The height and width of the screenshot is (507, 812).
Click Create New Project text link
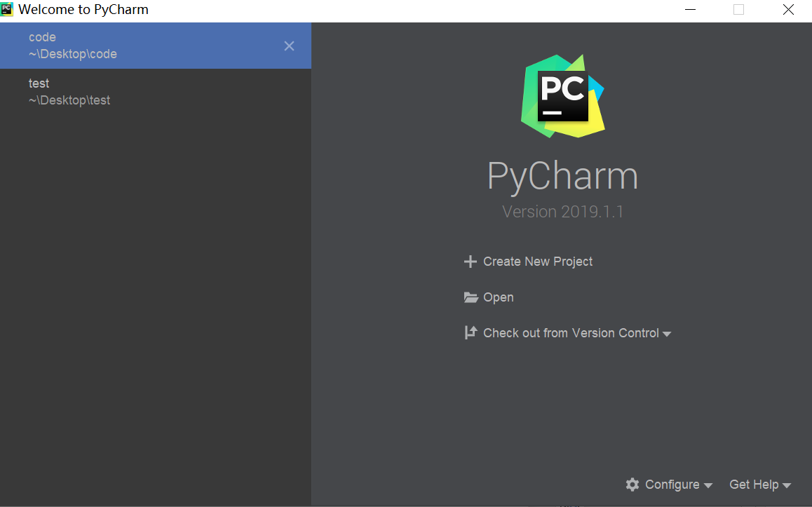[x=538, y=262]
